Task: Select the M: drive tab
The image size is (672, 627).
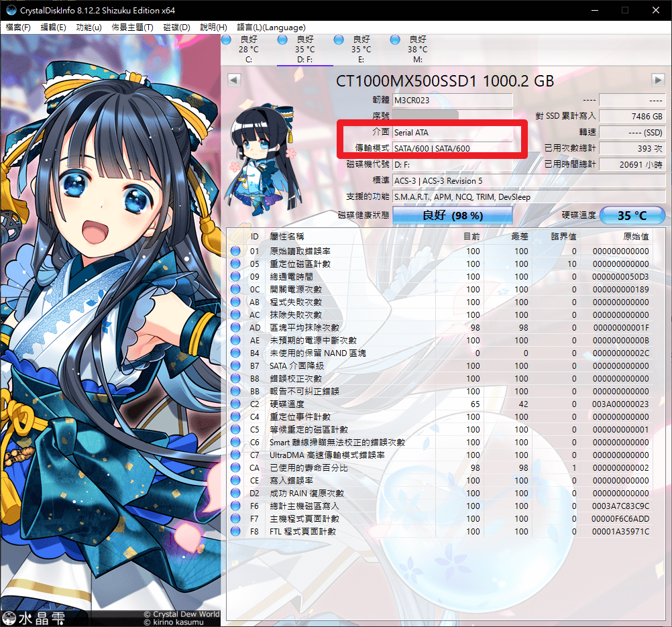Action: (x=417, y=49)
